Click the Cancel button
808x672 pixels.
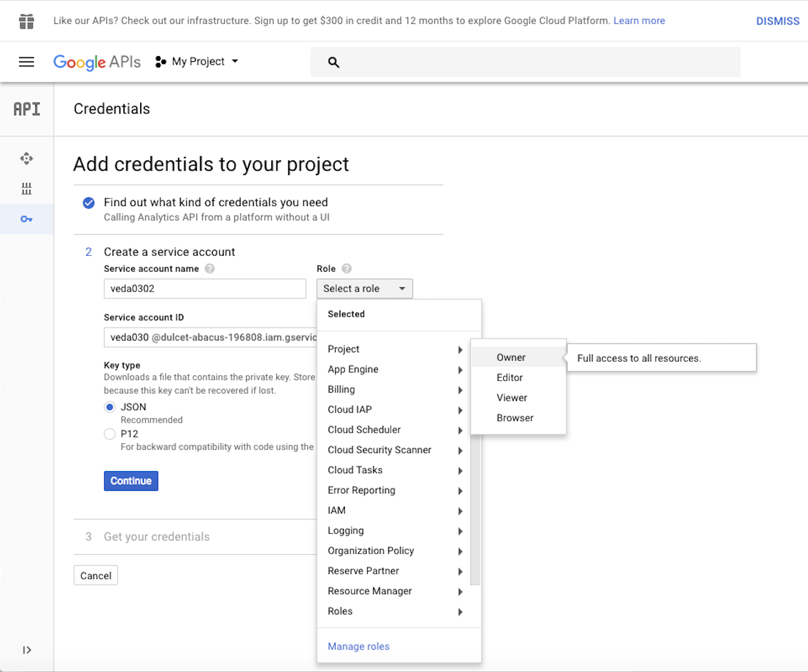click(96, 575)
